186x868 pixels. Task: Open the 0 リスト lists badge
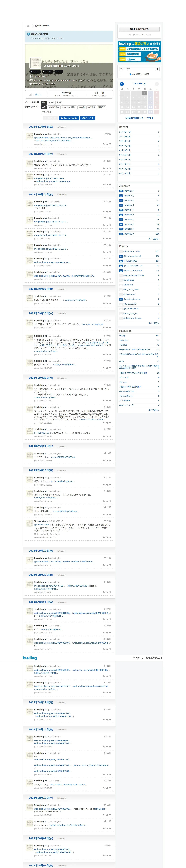(x=59, y=72)
